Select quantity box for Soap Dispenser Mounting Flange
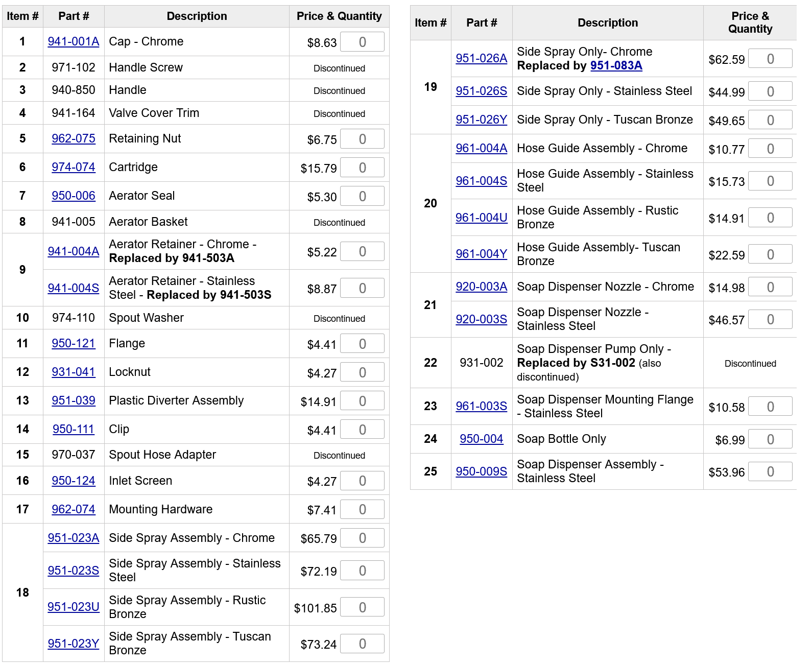 [770, 407]
